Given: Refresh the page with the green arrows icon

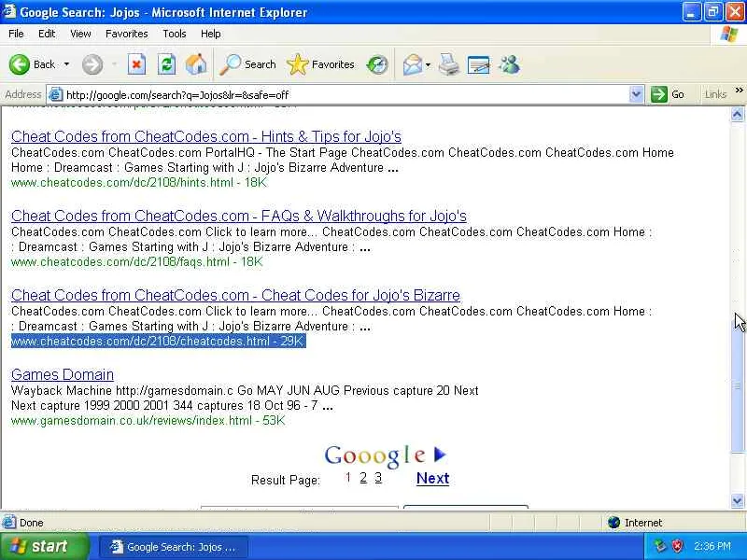Looking at the screenshot, I should (166, 64).
